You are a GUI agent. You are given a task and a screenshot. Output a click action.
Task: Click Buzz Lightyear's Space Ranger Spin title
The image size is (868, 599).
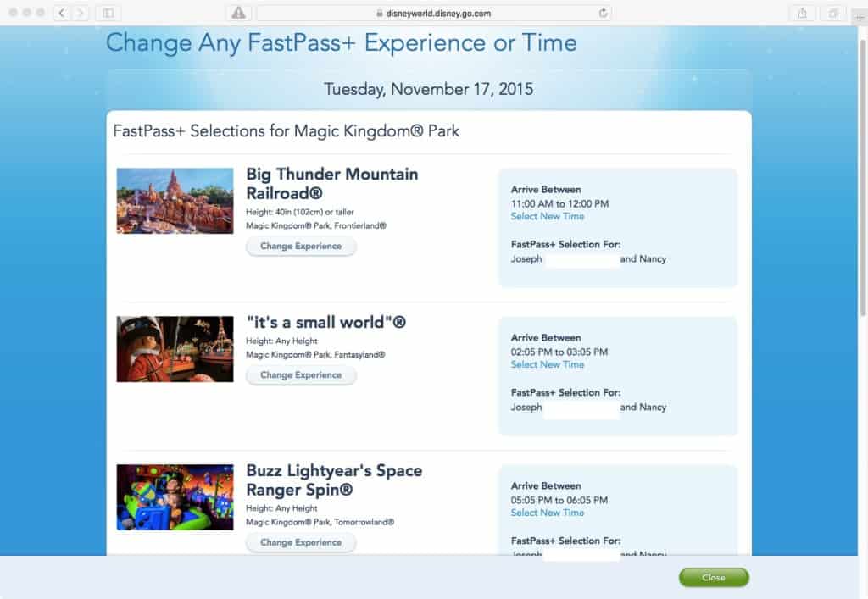click(x=334, y=480)
